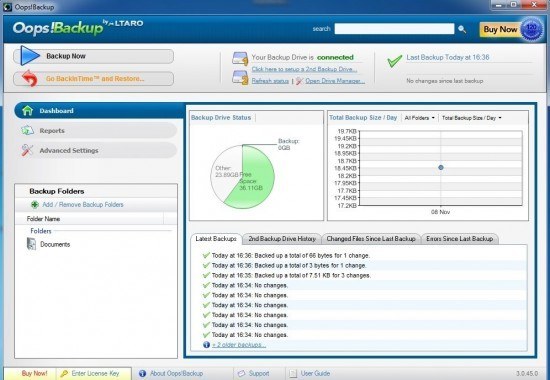Click the + 2 older backups link
Screen dimensions: 550x380
coord(239,345)
